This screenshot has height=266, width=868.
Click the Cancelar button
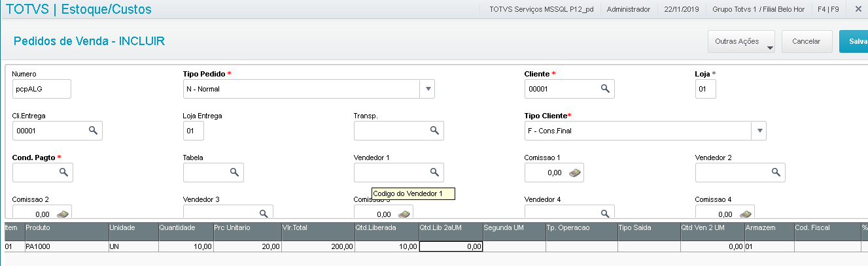807,41
